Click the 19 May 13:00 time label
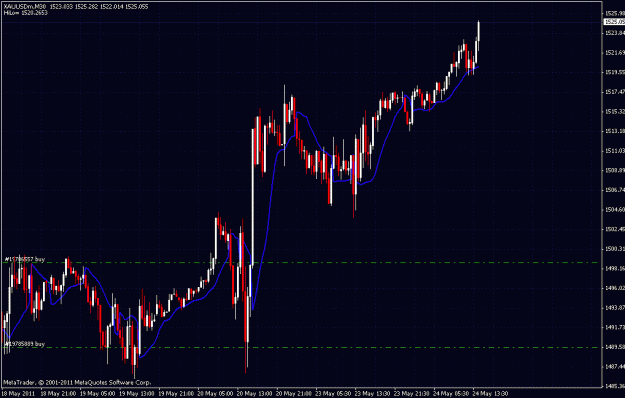 pyautogui.click(x=137, y=394)
